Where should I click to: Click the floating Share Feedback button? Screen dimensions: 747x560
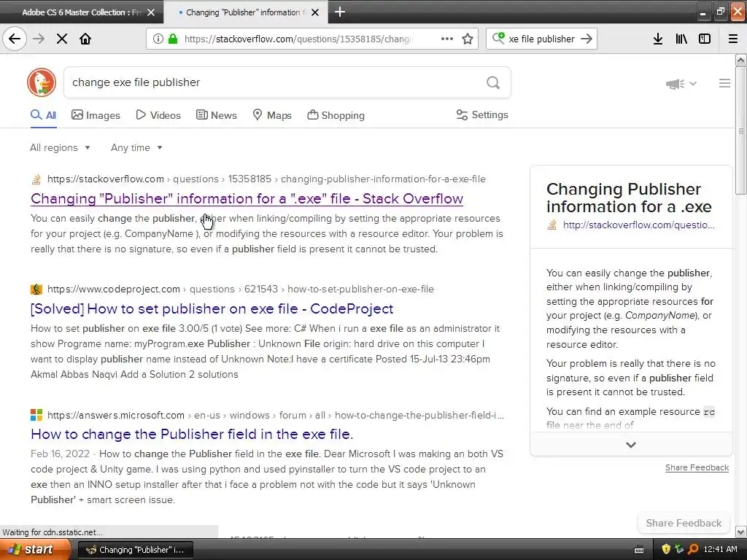pyautogui.click(x=684, y=523)
